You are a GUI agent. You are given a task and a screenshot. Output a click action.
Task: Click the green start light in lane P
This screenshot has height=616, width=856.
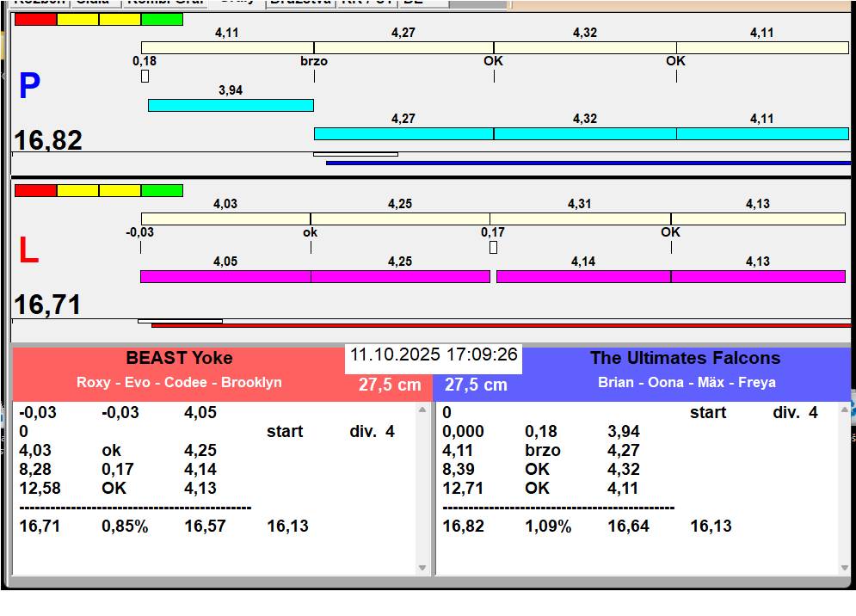tap(162, 19)
